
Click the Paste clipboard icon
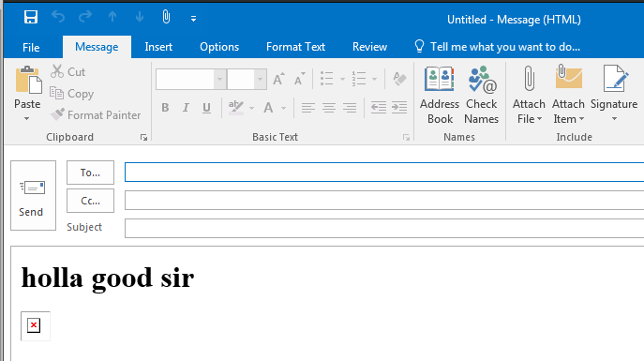[x=28, y=80]
